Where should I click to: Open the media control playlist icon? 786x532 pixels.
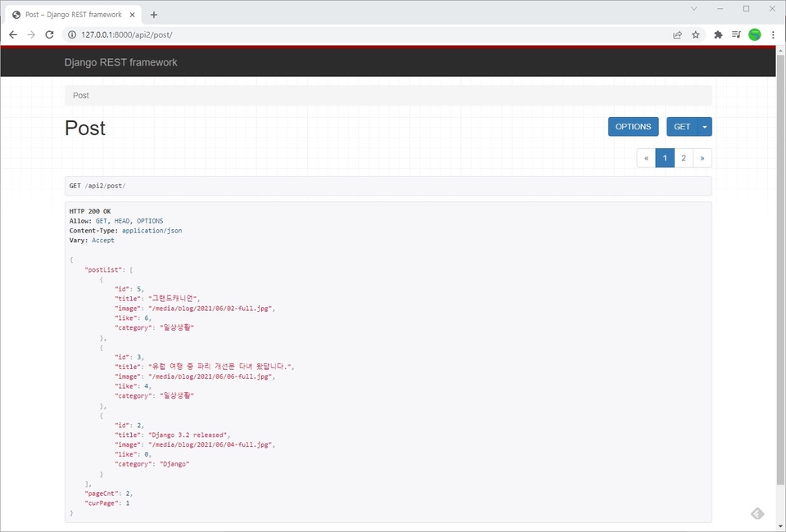coord(736,34)
